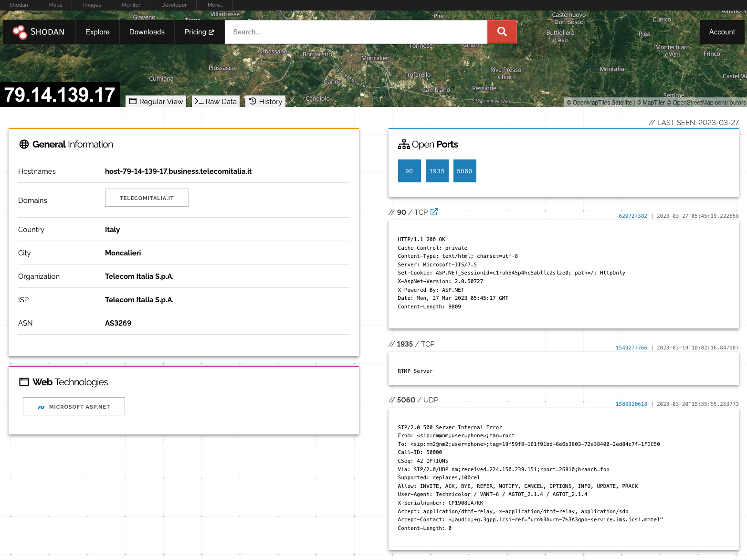Open the History tab
The height and width of the screenshot is (560, 747).
[x=266, y=101]
